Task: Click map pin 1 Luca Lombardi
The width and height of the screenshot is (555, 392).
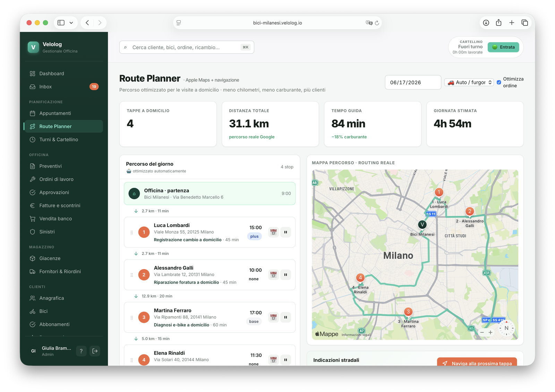Action: (x=439, y=192)
